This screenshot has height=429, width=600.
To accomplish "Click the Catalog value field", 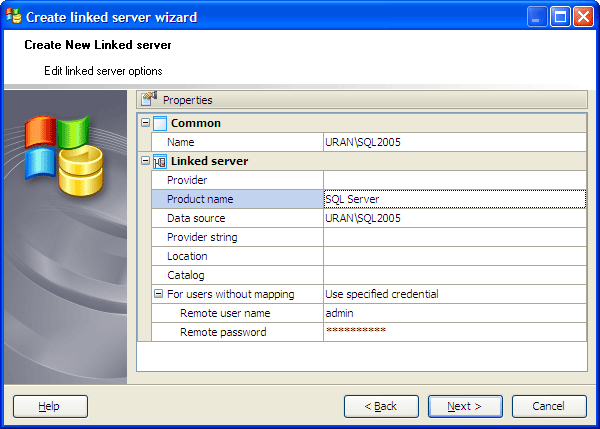I will 455,275.
